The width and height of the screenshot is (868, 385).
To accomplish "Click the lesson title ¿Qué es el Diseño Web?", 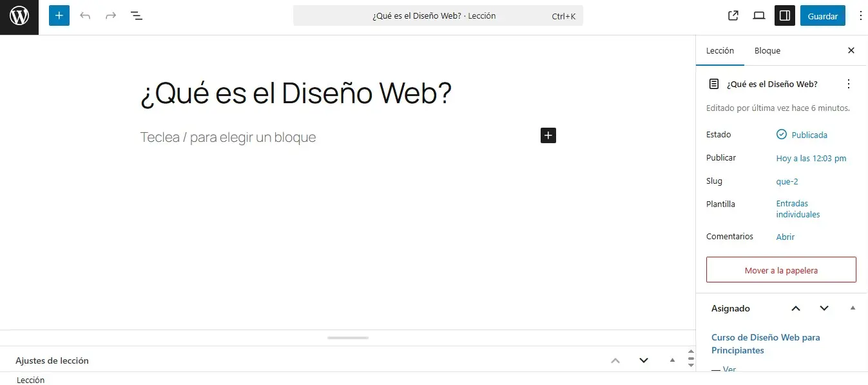I will (296, 94).
